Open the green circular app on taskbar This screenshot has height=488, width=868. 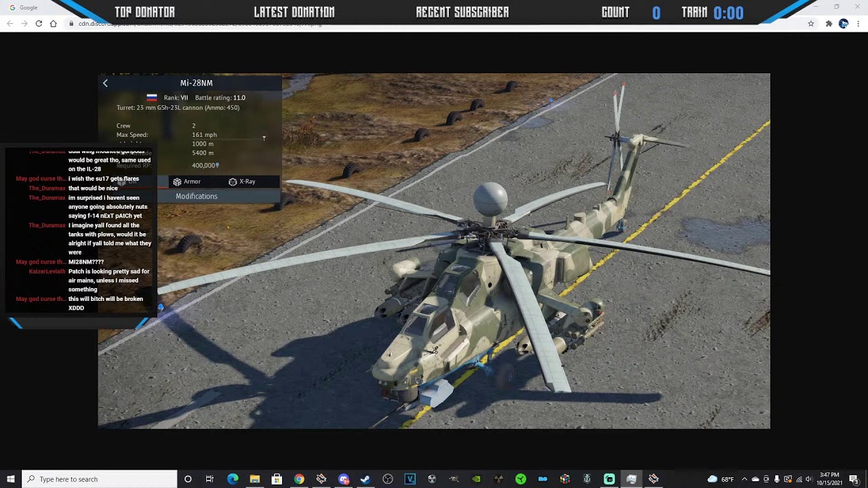click(521, 479)
